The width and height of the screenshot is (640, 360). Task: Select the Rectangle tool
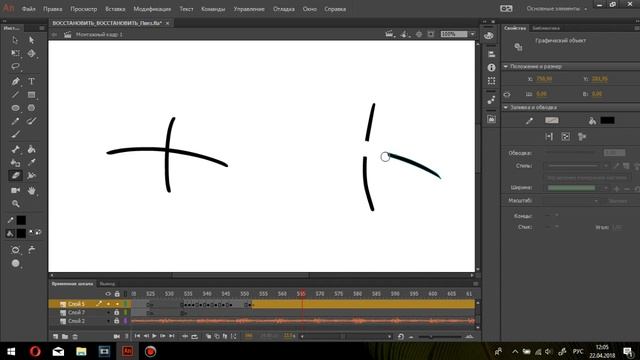pyautogui.click(x=31, y=95)
